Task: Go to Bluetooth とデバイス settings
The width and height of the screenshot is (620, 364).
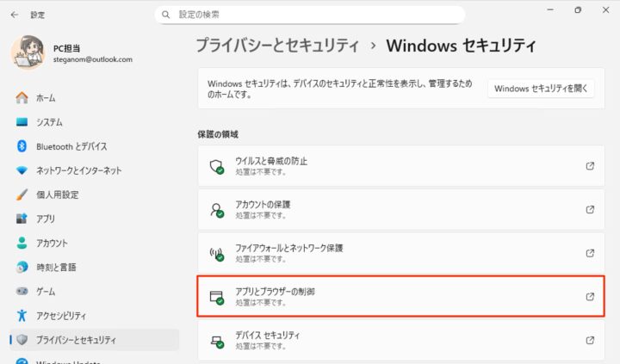Action: [71, 146]
